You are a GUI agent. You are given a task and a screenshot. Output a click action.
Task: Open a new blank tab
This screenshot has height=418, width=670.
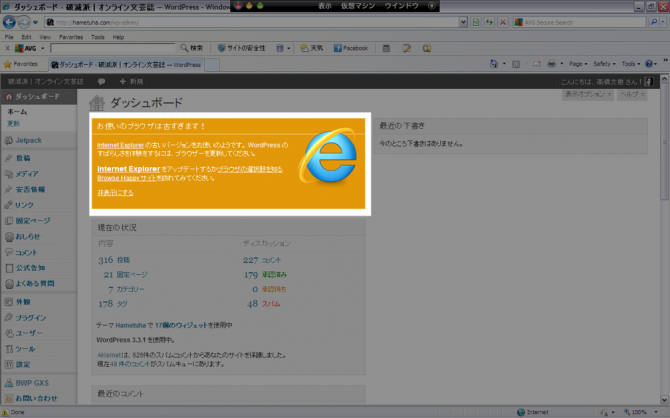pyautogui.click(x=212, y=65)
